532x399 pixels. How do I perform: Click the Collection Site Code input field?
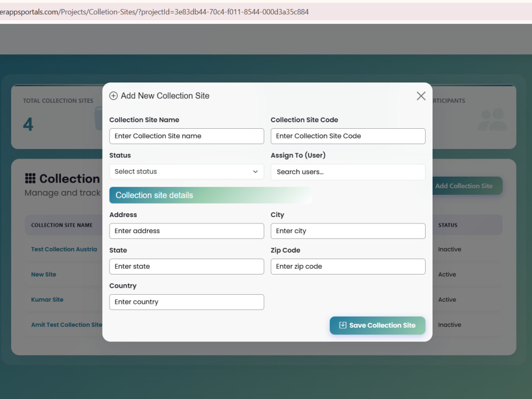348,136
